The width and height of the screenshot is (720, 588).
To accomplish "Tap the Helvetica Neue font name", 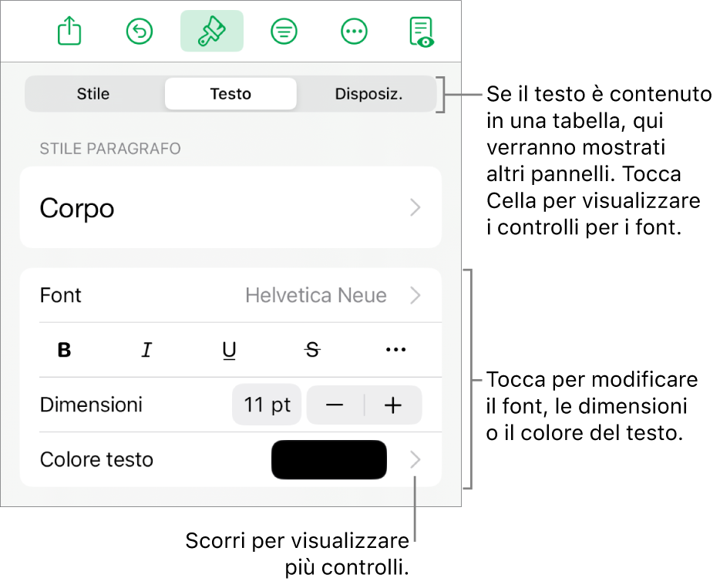I will pyautogui.click(x=316, y=295).
